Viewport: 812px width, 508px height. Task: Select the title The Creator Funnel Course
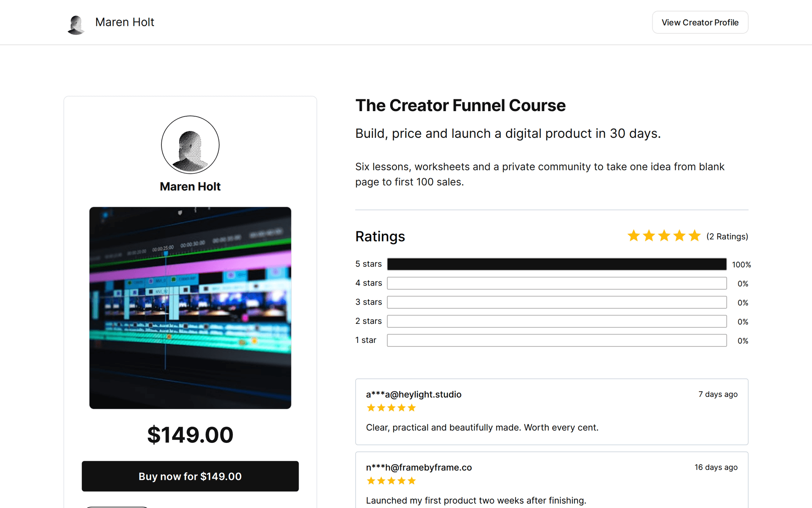(x=460, y=106)
